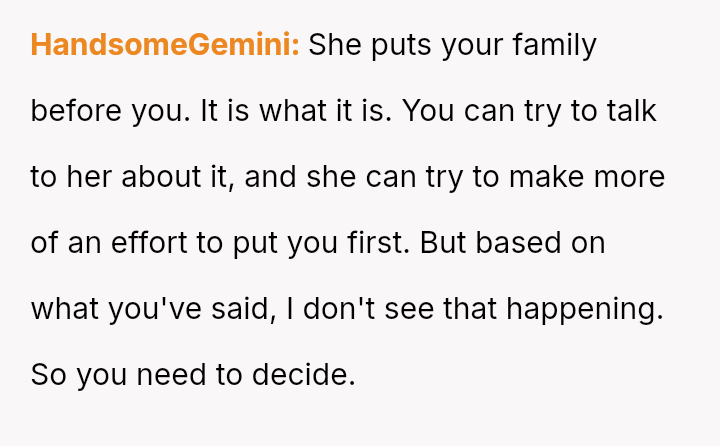Click the words "that happening."
The image size is (720, 446).
coord(551,309)
